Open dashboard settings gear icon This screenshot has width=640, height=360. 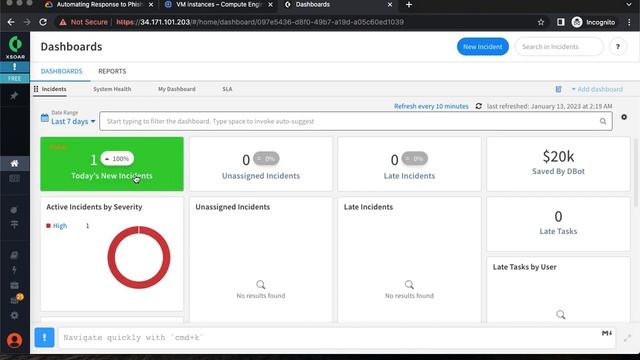pos(624,117)
